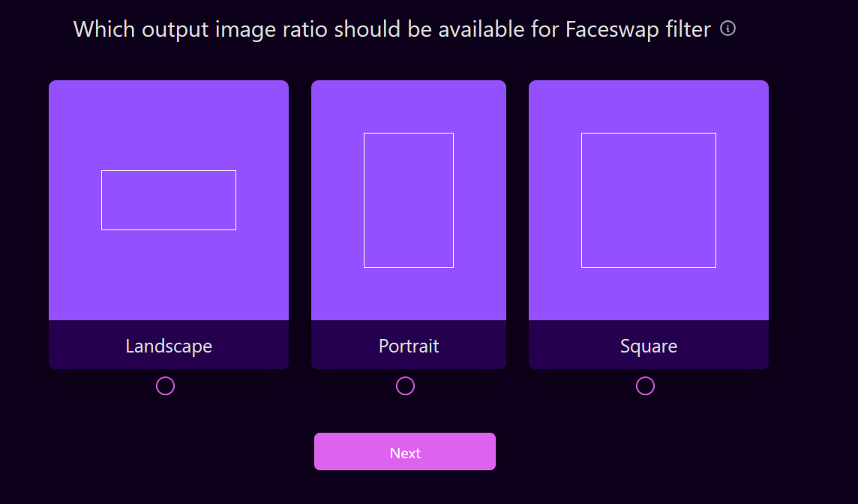Click the Landscape card label
This screenshot has height=504, width=858.
tap(169, 346)
